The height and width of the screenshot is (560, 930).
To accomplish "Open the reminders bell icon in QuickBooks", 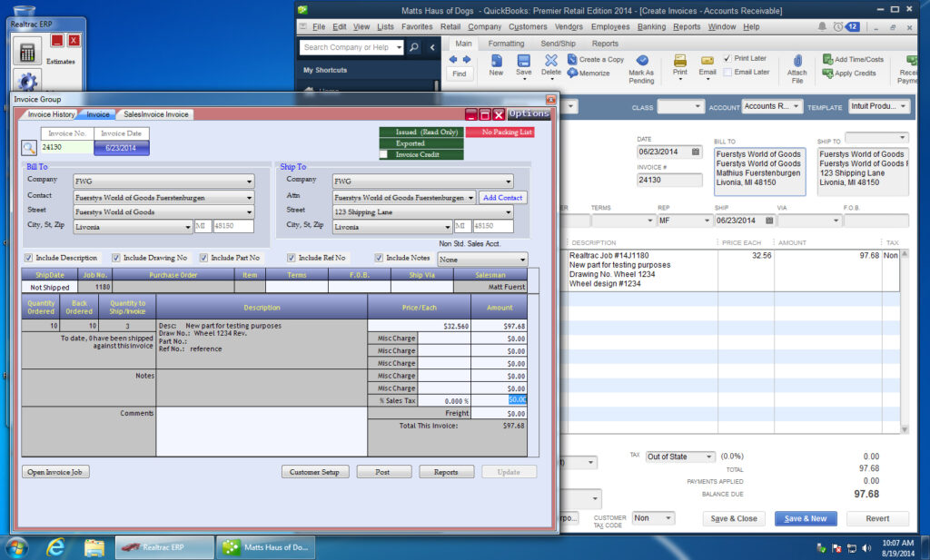I will pos(822,26).
